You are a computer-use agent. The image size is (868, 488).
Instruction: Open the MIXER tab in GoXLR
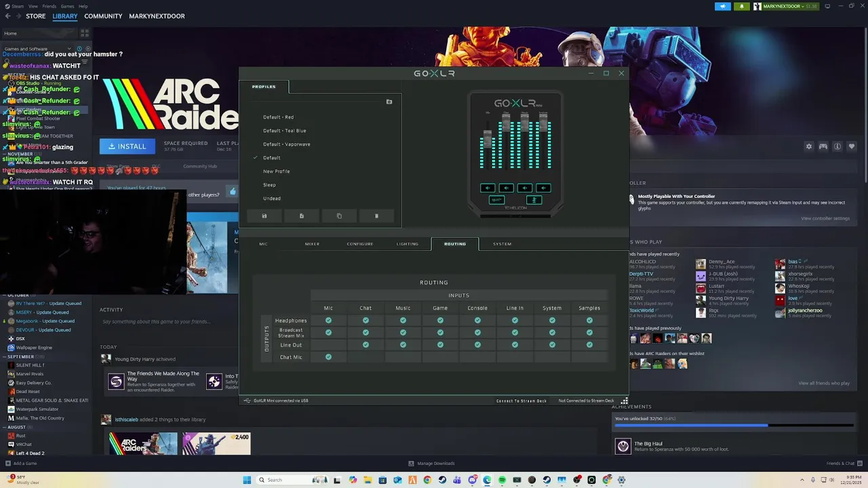pos(312,244)
